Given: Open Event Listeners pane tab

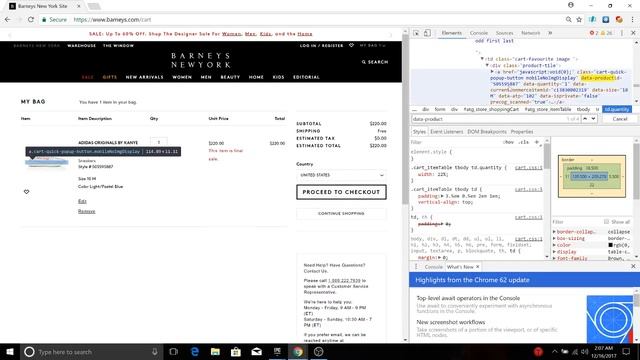Looking at the screenshot, I should (x=447, y=132).
